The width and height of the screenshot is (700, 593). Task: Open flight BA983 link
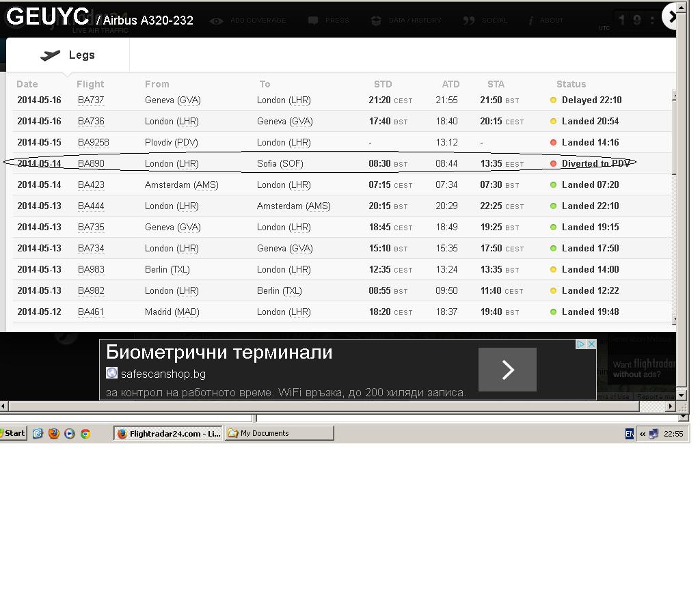[91, 269]
